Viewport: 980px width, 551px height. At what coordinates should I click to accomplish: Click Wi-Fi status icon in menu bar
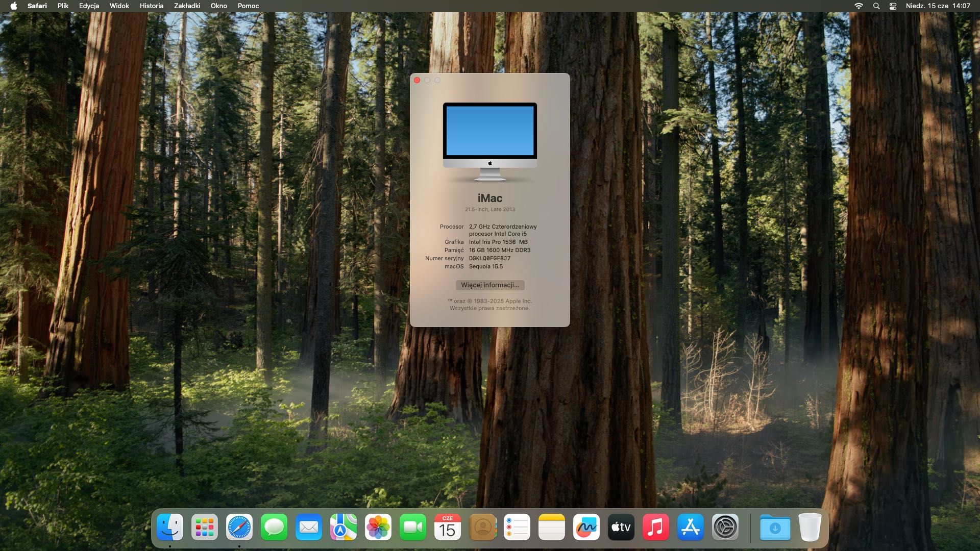pyautogui.click(x=859, y=6)
